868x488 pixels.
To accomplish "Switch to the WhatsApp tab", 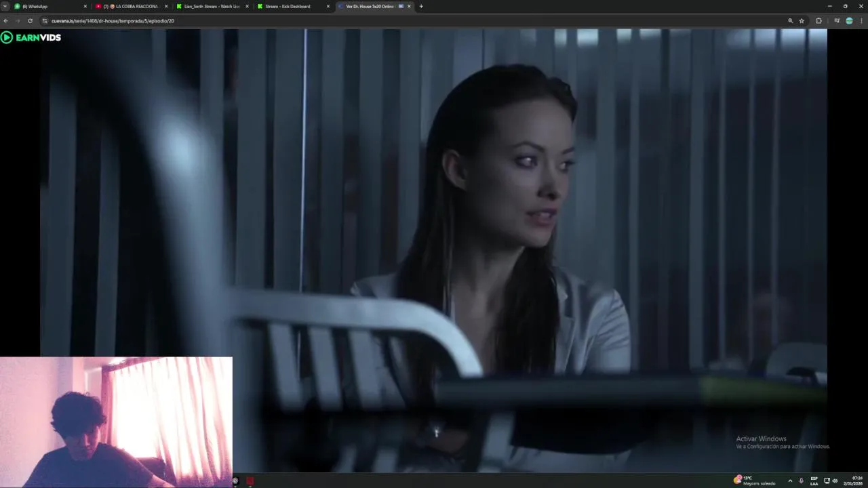I will 50,6.
